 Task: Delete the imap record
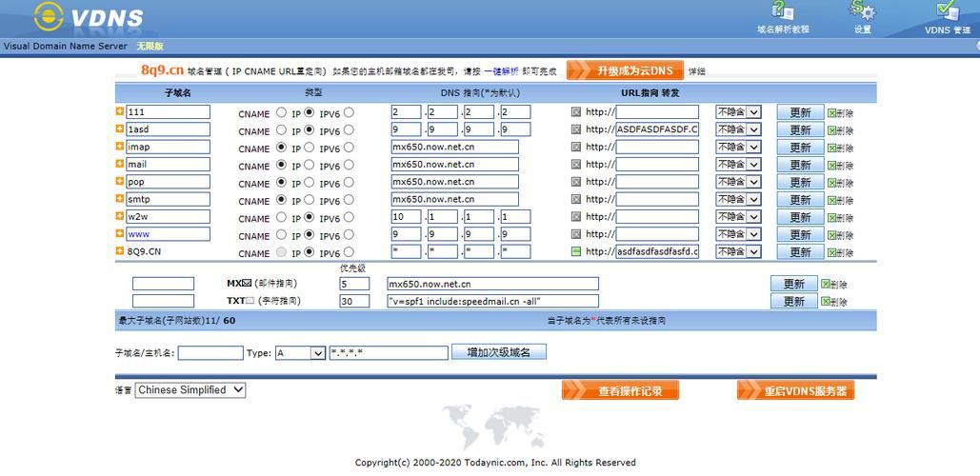[841, 149]
